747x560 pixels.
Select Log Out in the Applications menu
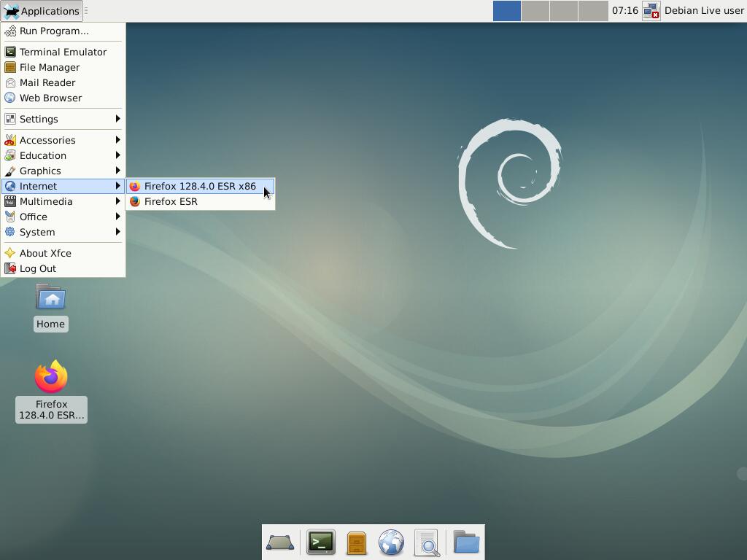coord(38,268)
